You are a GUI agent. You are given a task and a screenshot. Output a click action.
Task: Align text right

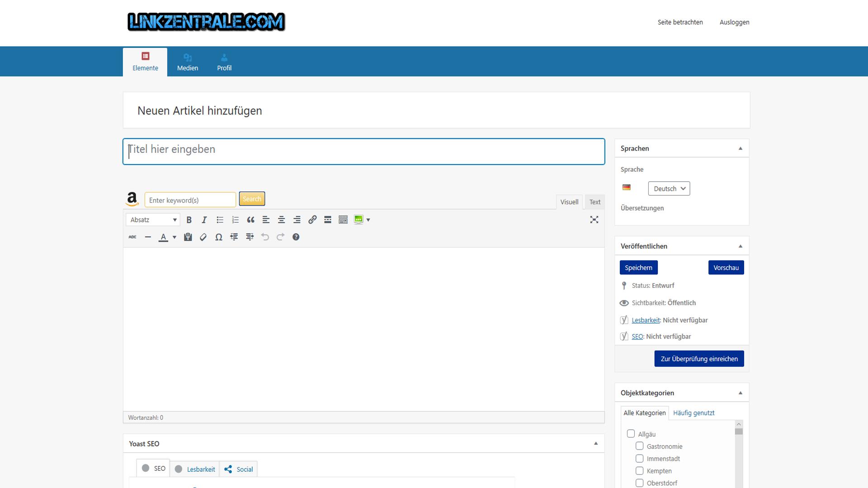click(x=297, y=220)
